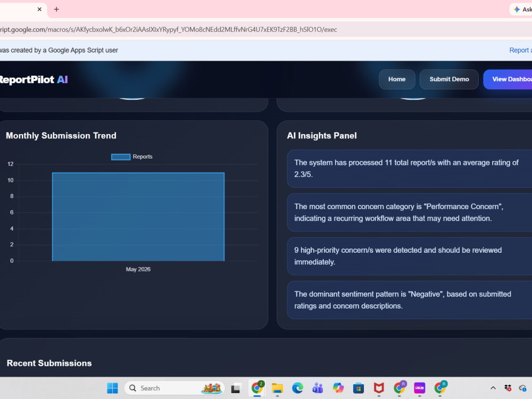Screen dimensions: 532x399
Task: Click the May 2026 bar in the chart
Action: pos(138,217)
